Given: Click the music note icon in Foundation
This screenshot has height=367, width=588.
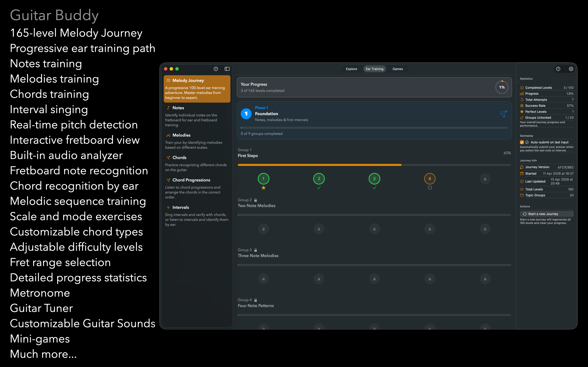Looking at the screenshot, I should 503,114.
